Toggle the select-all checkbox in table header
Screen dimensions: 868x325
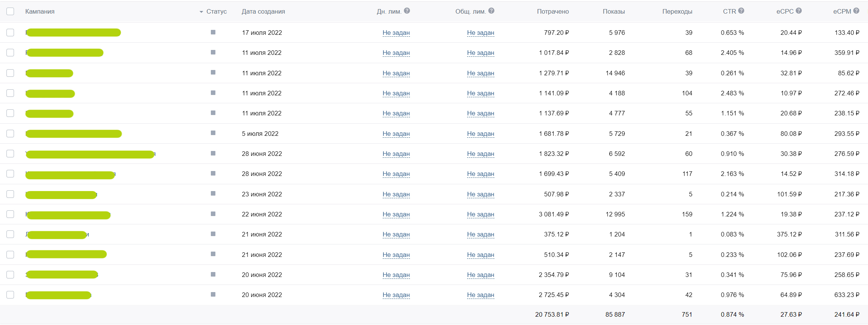click(x=10, y=11)
